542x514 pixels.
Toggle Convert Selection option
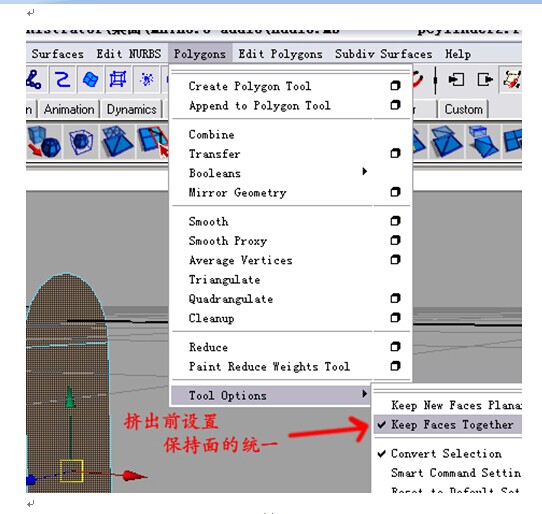[446, 454]
